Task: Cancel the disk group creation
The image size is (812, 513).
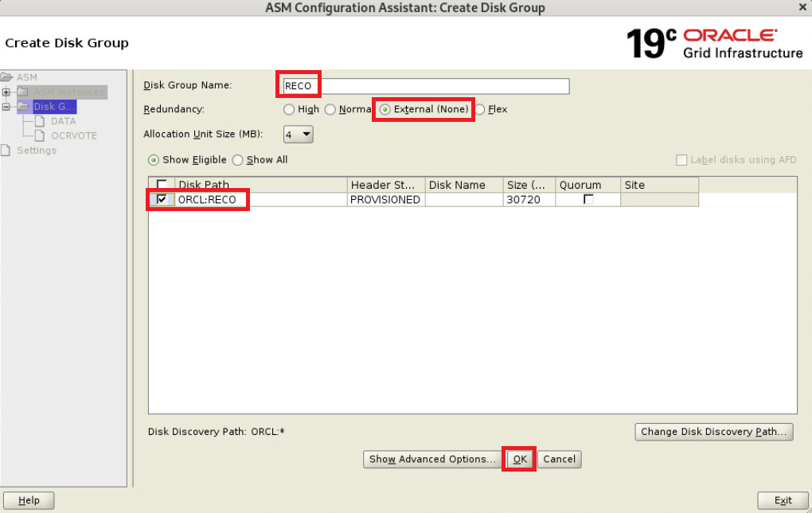Action: 560,459
